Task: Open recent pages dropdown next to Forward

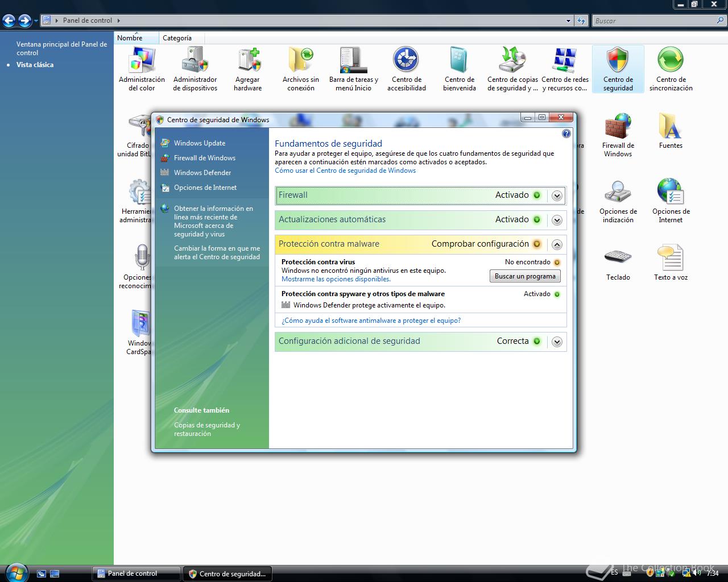Action: [x=36, y=21]
